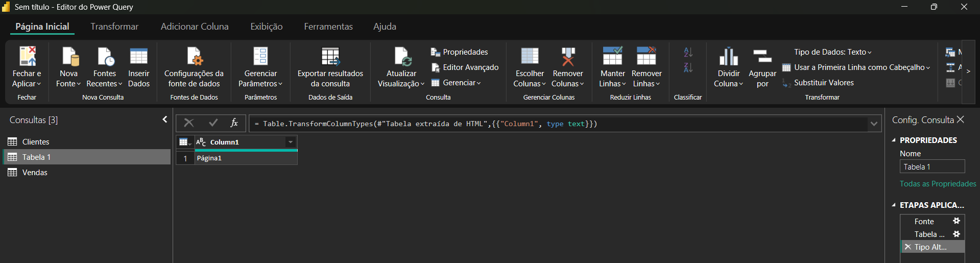Screen dimensions: 980x263
Task: Collapse the Consultas pane
Action: pyautogui.click(x=164, y=119)
